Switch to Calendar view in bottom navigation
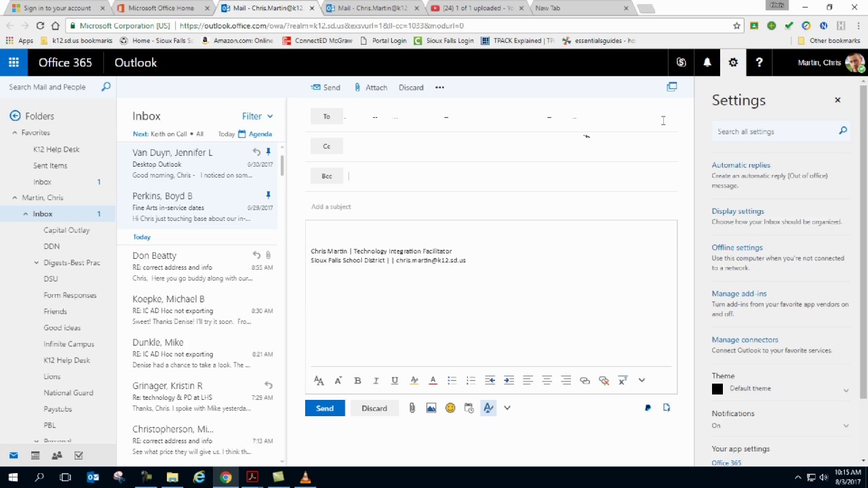Screen dimensions: 868x488 35,455
